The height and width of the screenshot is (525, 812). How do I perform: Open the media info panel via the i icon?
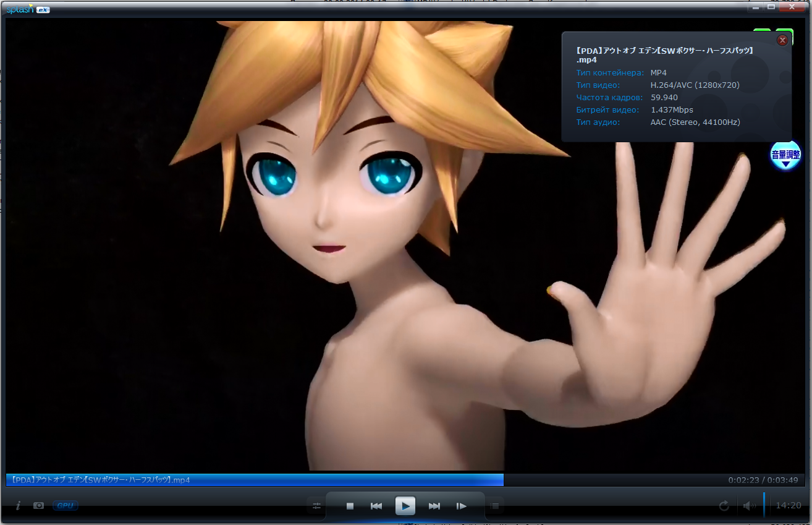click(x=18, y=506)
